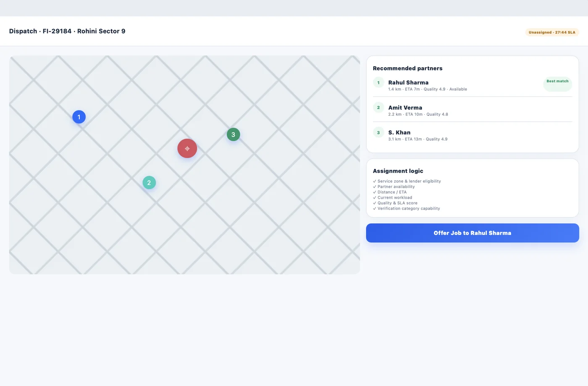Click the Recommended partners heading
Image resolution: width=588 pixels, height=386 pixels.
tap(408, 68)
